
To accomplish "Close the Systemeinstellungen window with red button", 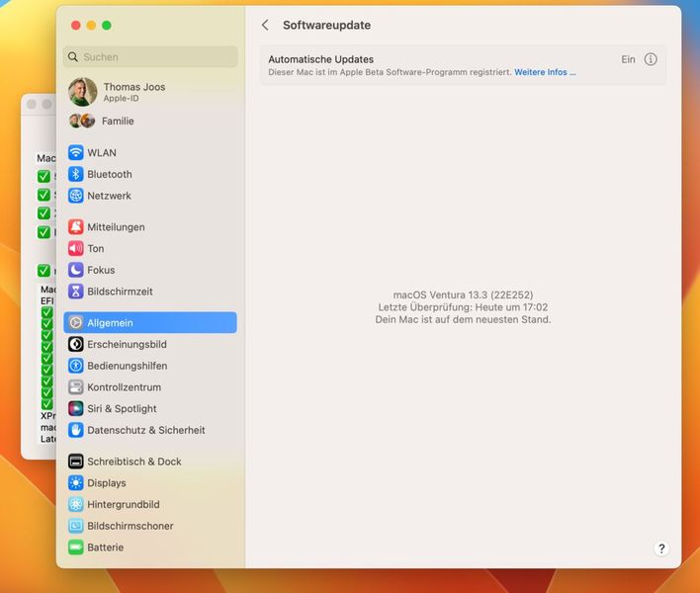I will coord(75,26).
